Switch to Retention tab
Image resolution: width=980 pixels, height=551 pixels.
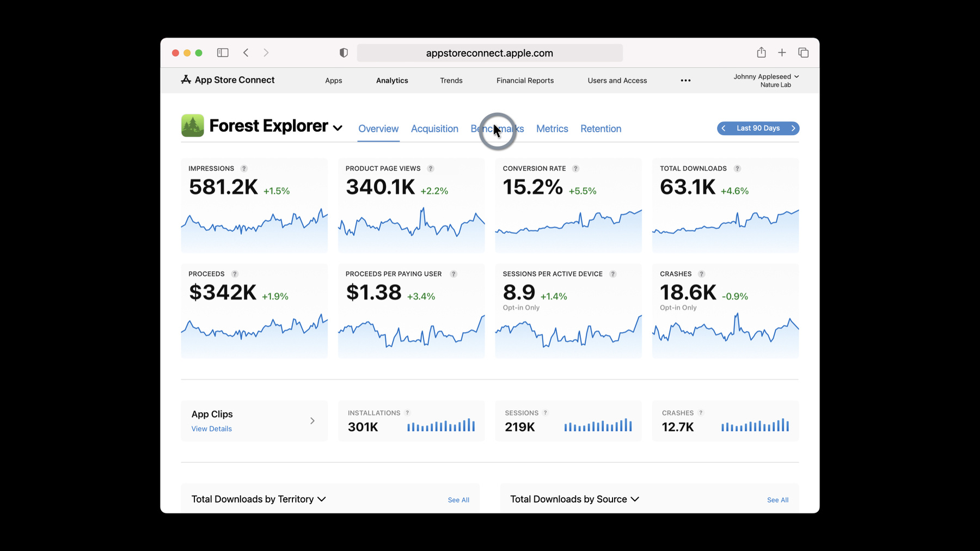tap(601, 129)
